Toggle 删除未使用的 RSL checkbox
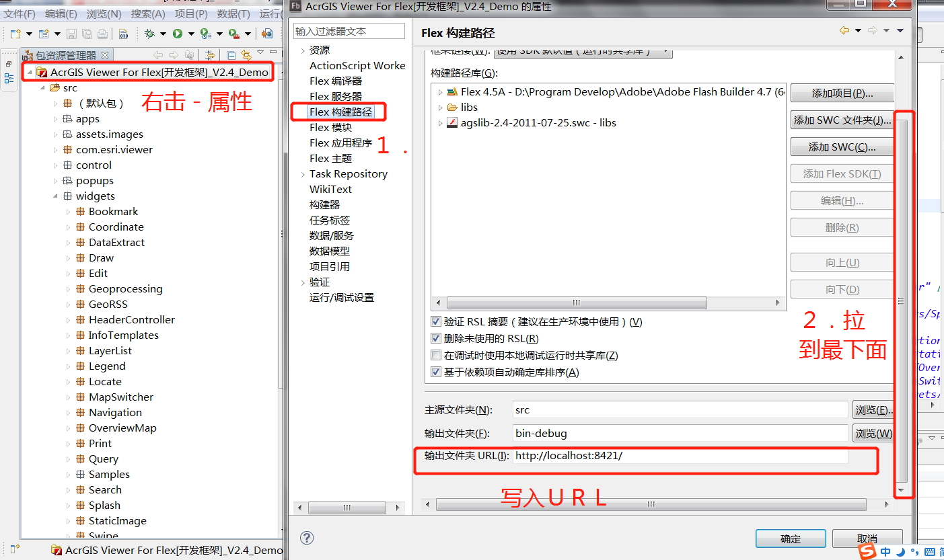This screenshot has width=944, height=560. coord(436,339)
